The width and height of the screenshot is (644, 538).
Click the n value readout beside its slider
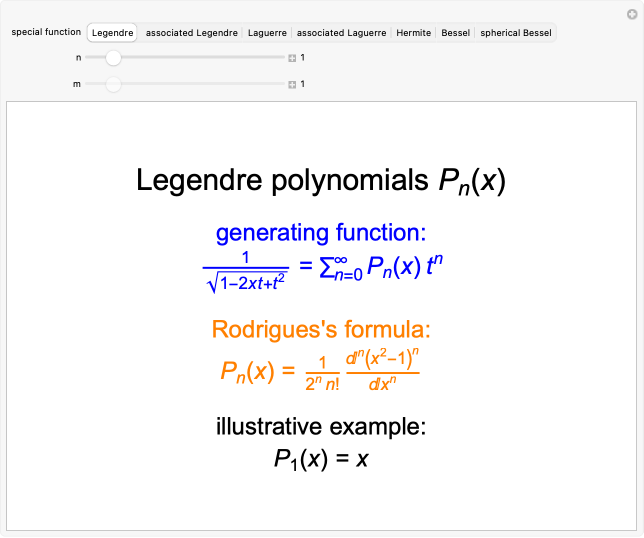(303, 58)
